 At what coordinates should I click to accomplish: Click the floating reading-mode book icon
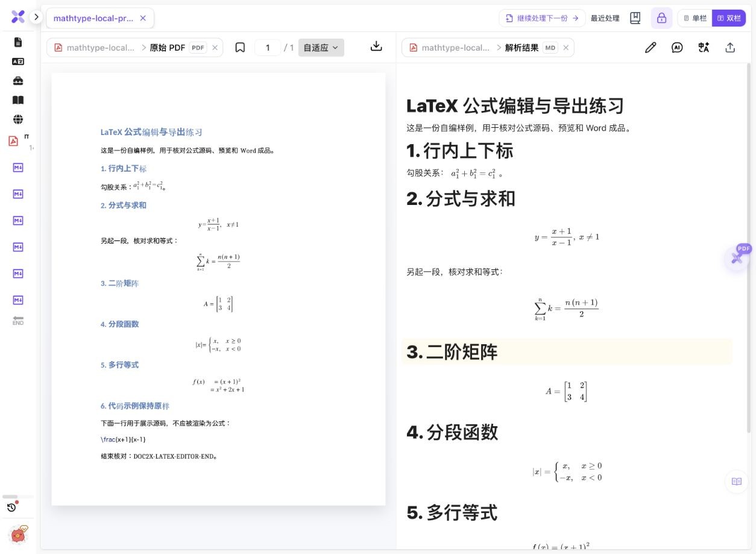click(x=736, y=482)
